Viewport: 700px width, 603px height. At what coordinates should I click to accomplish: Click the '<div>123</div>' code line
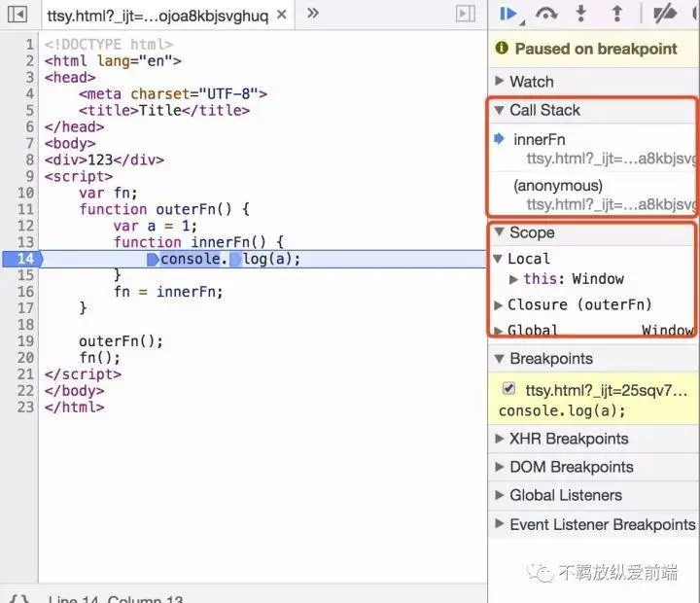coord(104,160)
